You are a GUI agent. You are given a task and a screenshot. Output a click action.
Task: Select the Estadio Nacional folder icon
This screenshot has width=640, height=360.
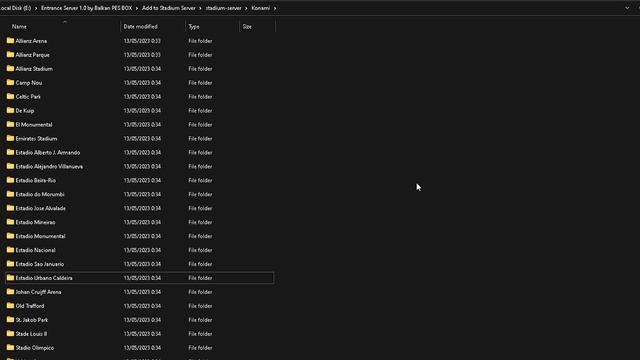[x=10, y=250]
